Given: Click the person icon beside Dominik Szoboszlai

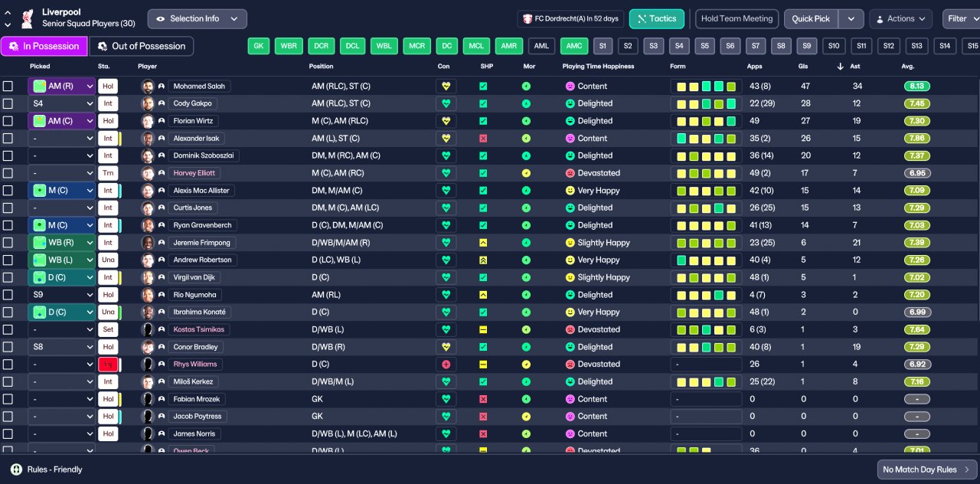Looking at the screenshot, I should 162,155.
